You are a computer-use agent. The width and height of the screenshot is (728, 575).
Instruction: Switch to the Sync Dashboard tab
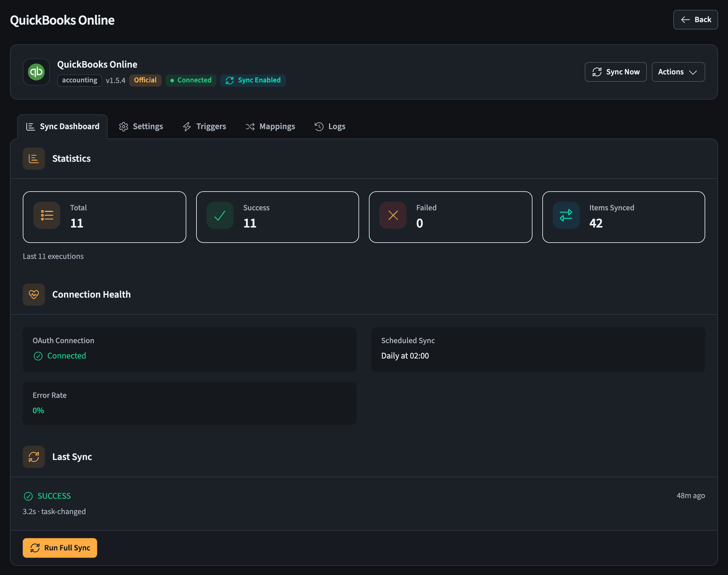pos(62,126)
